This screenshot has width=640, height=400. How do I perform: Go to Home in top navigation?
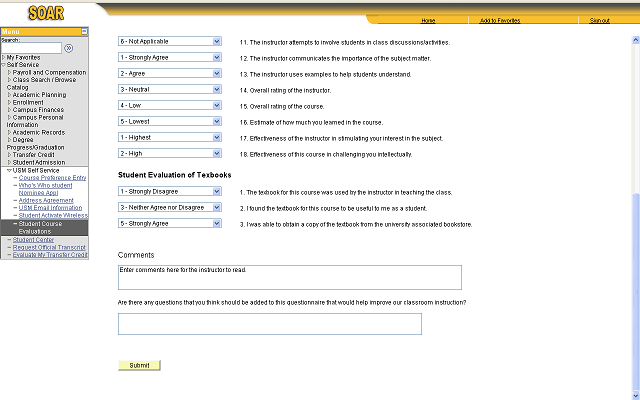pyautogui.click(x=428, y=20)
